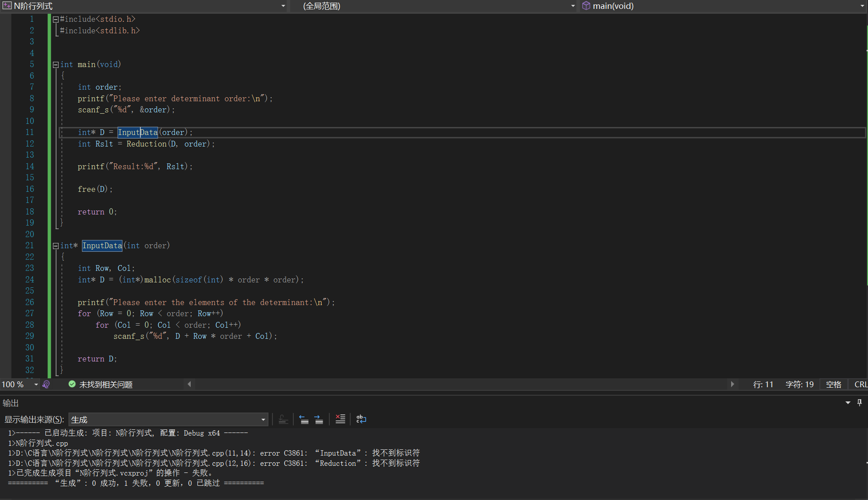Viewport: 868px width, 500px height.
Task: Click the green checkmark no-issues icon
Action: 72,384
